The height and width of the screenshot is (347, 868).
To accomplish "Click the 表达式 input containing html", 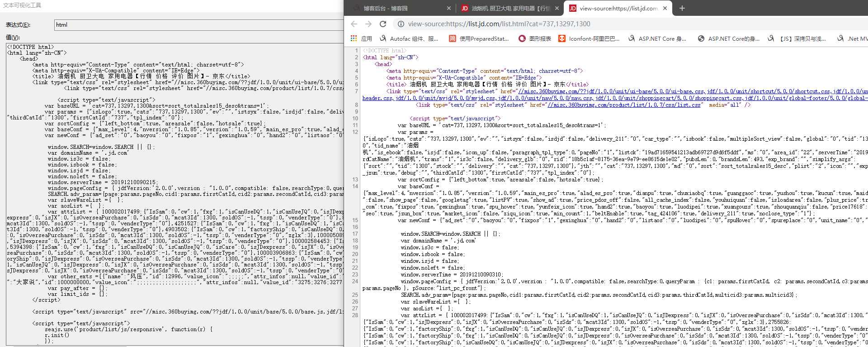I will [199, 25].
